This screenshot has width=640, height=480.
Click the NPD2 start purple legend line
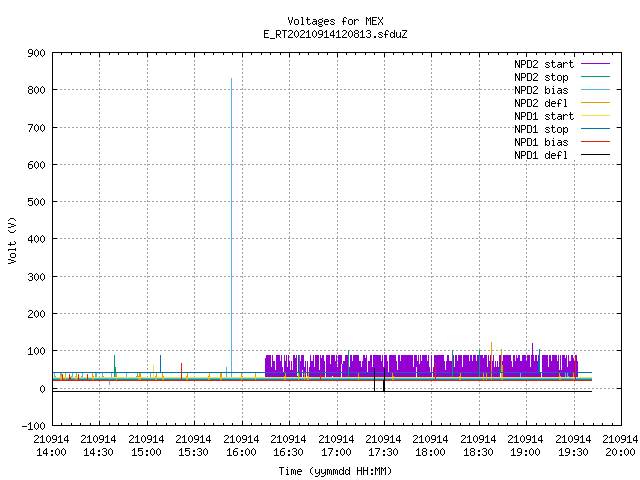coord(595,64)
